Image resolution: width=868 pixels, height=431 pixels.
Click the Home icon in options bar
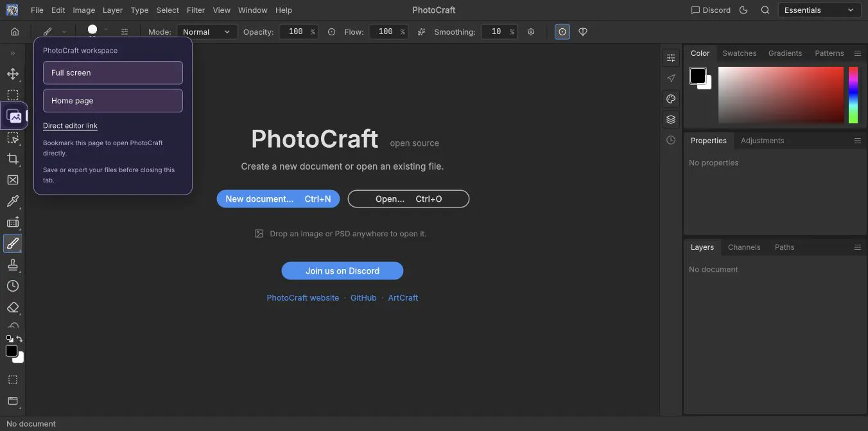[x=15, y=31]
